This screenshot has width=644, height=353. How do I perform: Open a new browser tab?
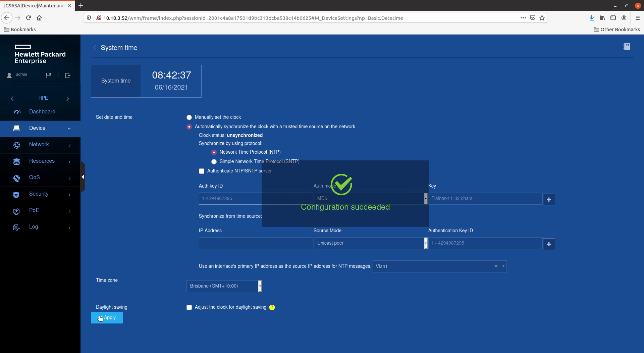click(x=81, y=5)
